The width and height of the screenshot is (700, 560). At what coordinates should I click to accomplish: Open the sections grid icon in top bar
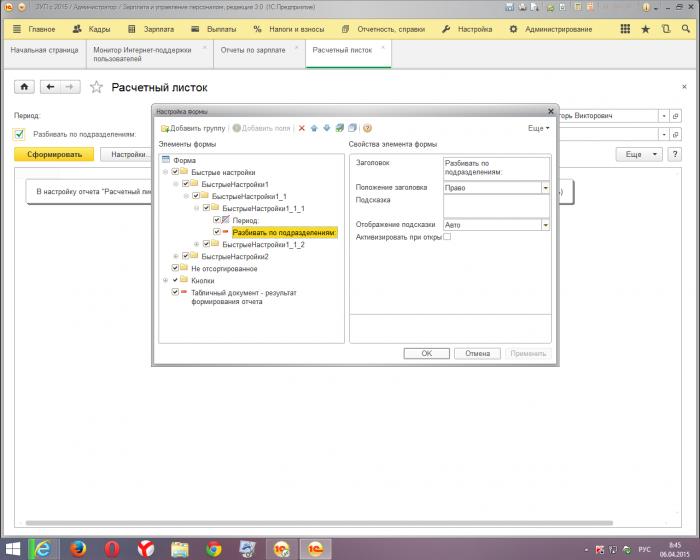pos(625,29)
